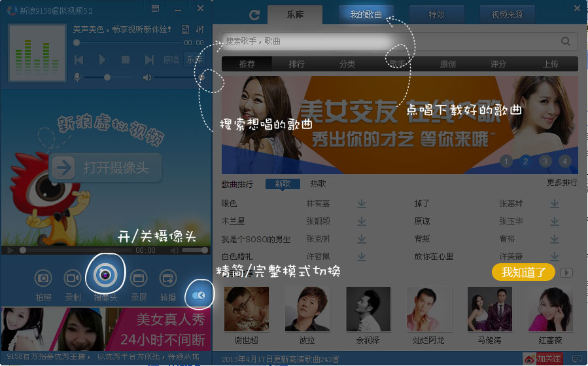Adjust the song progress slider handle
Screen dimensions: 588x366
coord(77,43)
